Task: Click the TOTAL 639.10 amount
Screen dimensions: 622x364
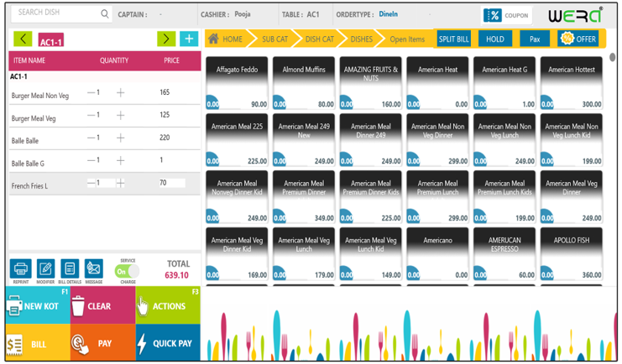Action: click(177, 275)
